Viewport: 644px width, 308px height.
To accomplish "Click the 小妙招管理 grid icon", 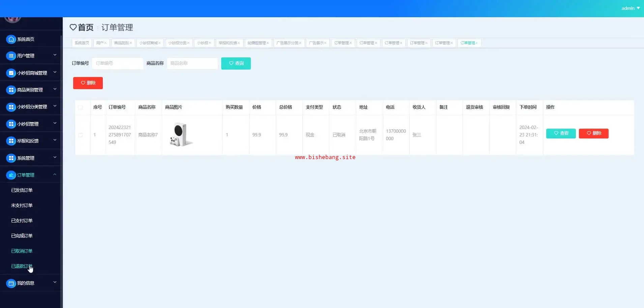I will tap(11, 124).
